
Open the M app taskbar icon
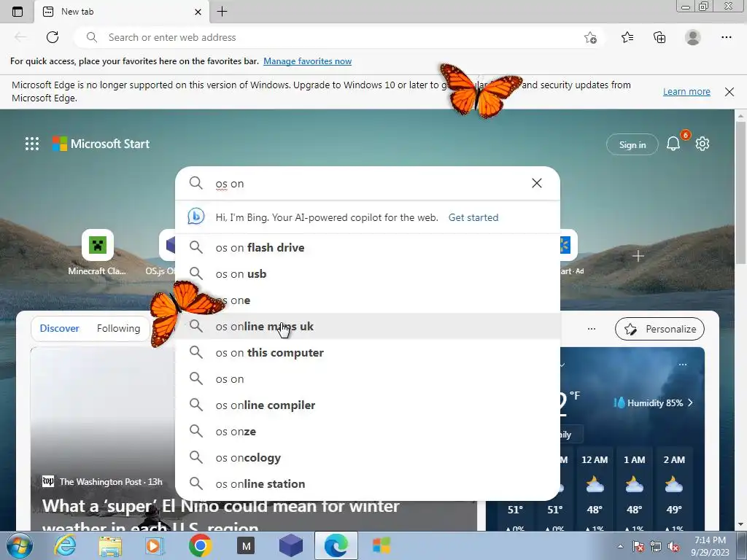tap(246, 546)
